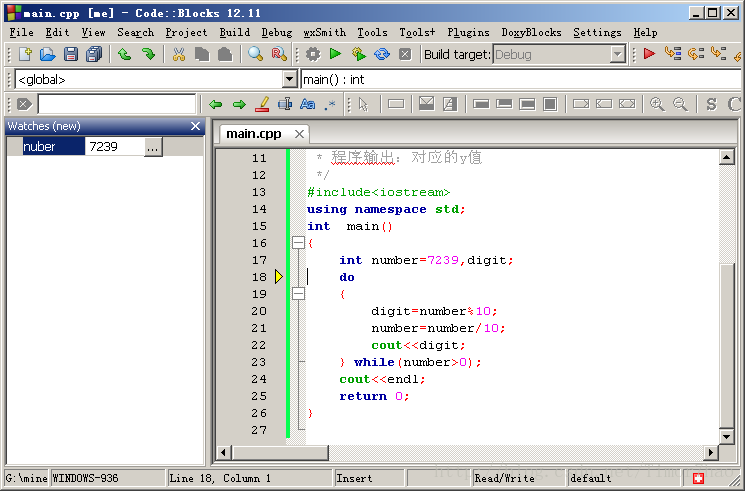745x491 pixels.
Task: Open the DoxyBlocks menu
Action: [531, 32]
